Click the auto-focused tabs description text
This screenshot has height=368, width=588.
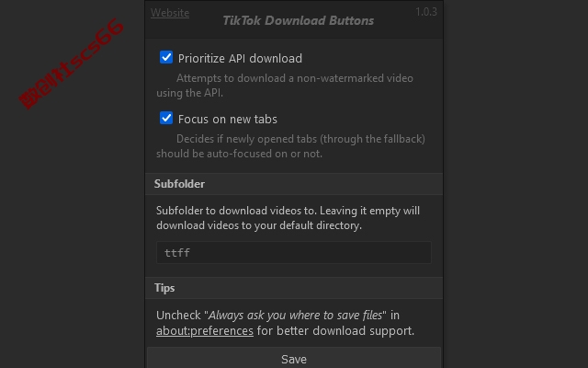click(x=290, y=146)
